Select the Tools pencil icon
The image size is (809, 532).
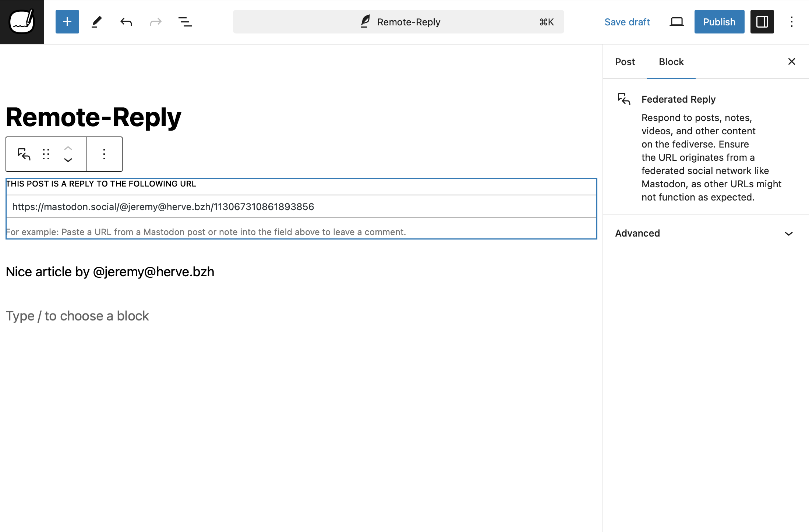pyautogui.click(x=97, y=22)
